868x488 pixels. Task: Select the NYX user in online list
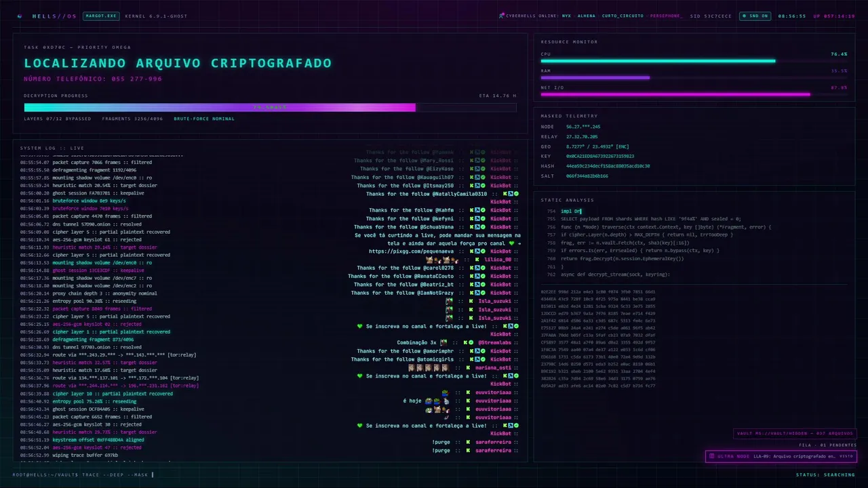click(566, 16)
